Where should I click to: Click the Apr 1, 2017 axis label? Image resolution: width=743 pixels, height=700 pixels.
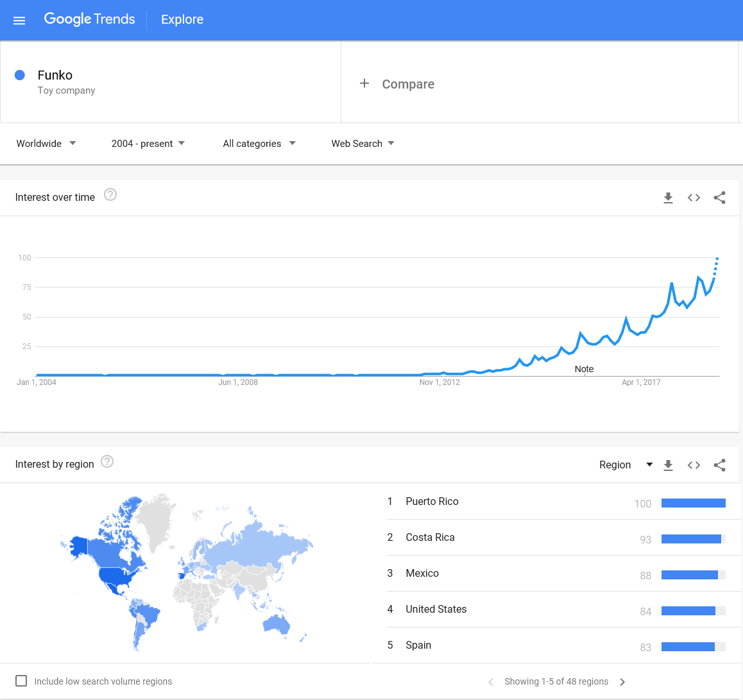coord(640,382)
